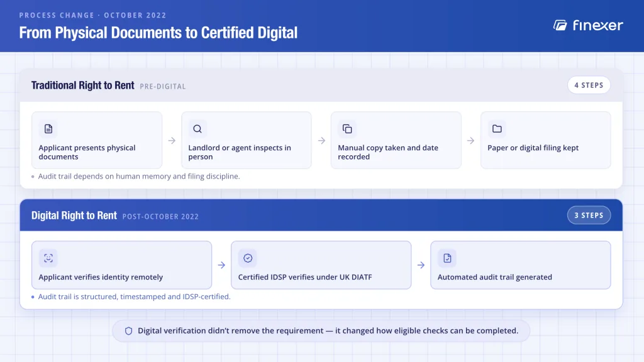Click the document icon on physical documents card
644x362 pixels.
click(x=48, y=129)
